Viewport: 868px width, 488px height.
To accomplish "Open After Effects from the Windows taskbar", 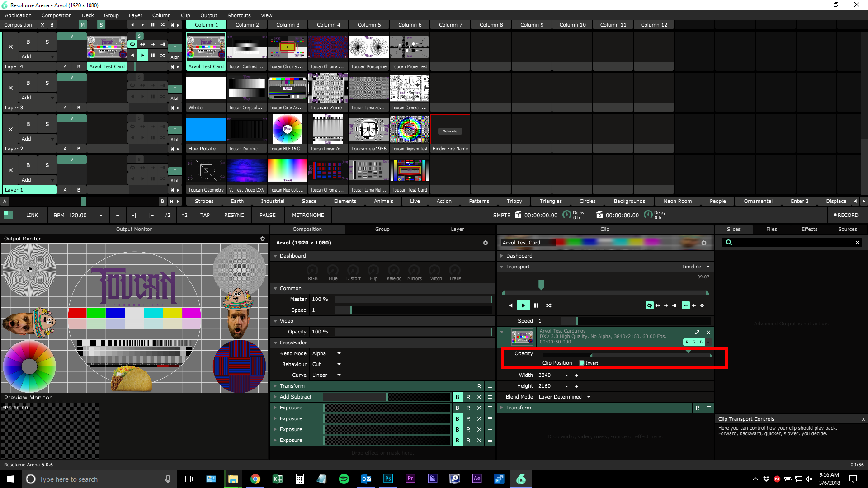I will [x=476, y=479].
